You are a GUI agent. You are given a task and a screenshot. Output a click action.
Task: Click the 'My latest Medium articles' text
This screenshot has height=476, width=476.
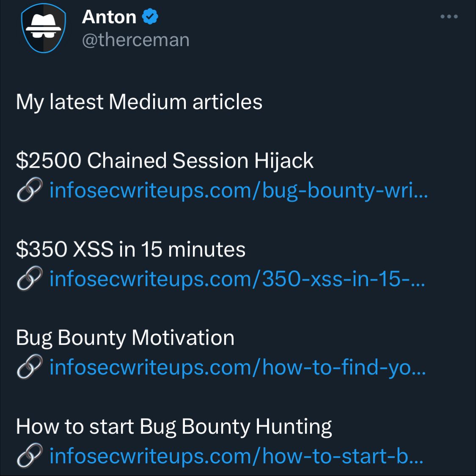(139, 102)
